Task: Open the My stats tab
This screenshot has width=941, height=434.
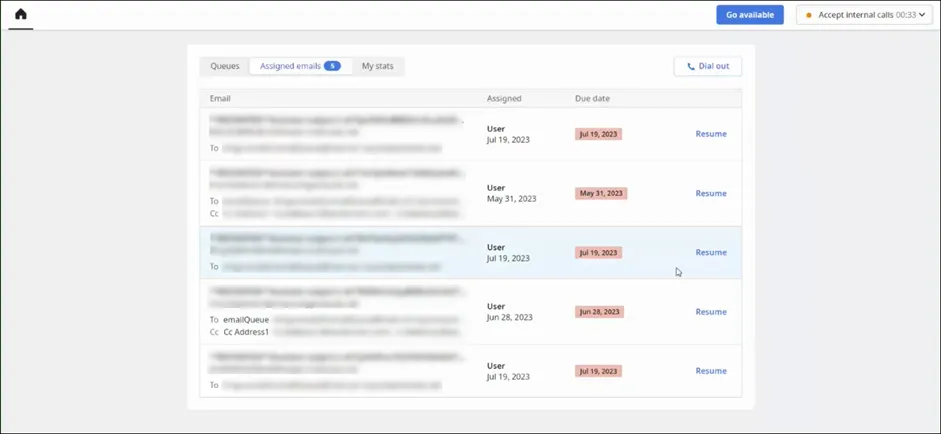Action: click(x=377, y=66)
